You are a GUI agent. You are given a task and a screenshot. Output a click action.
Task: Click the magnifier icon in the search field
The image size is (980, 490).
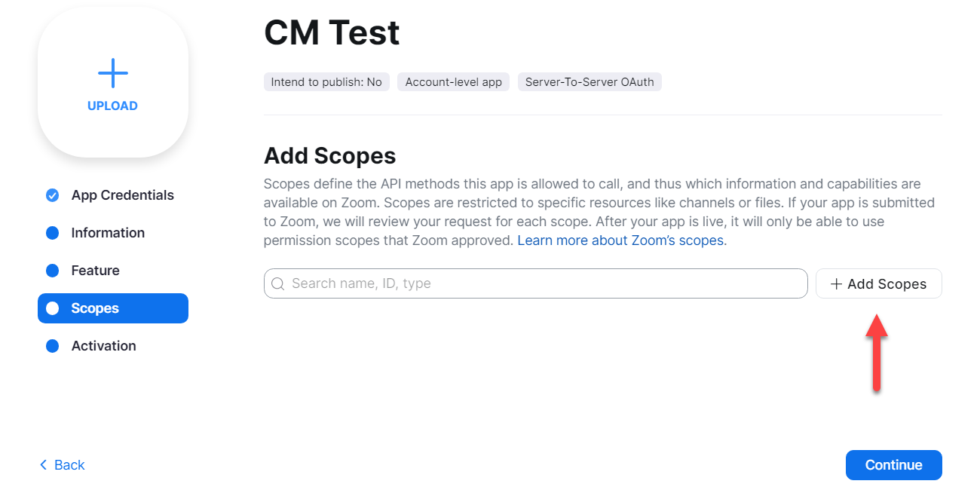pos(277,283)
